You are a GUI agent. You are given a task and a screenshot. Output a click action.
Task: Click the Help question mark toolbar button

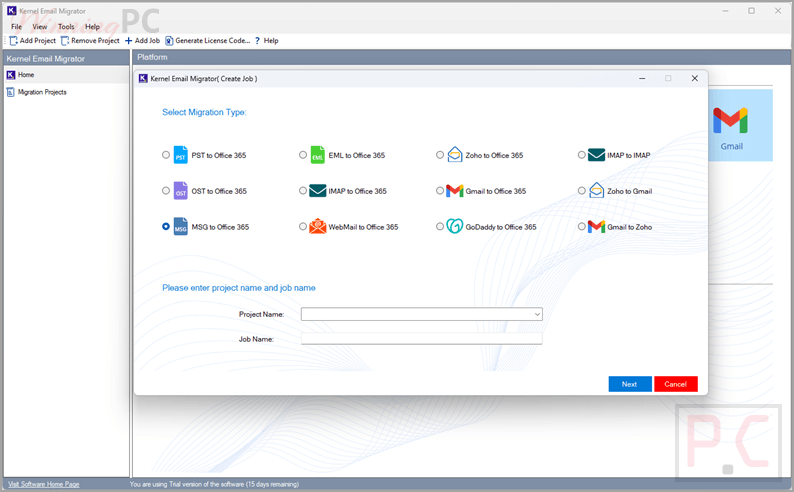coord(266,40)
